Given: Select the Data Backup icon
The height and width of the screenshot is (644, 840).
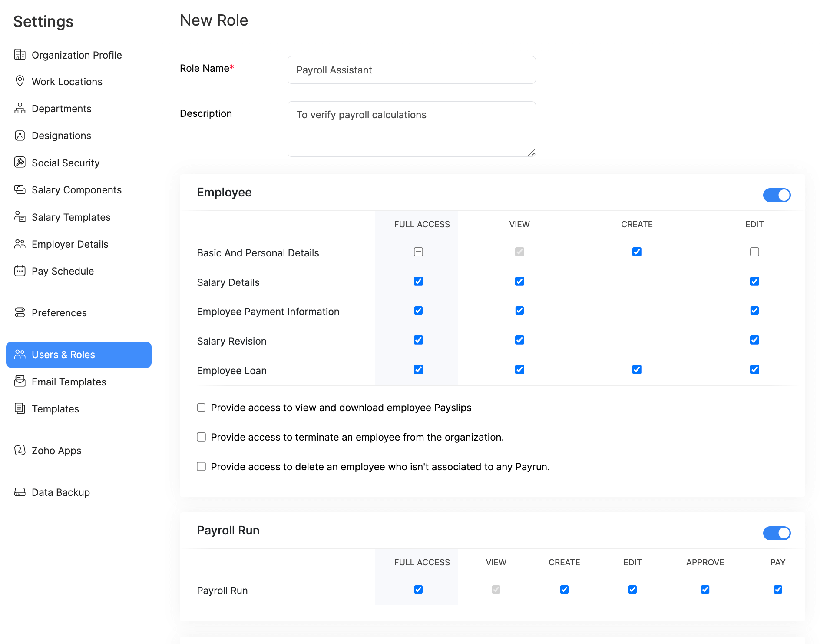Looking at the screenshot, I should click(20, 492).
